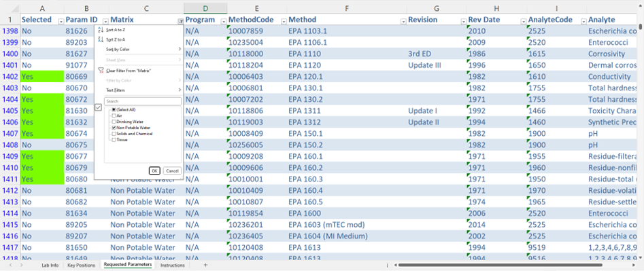Click the Sort Z to A icon
The height and width of the screenshot is (271, 644).
[101, 39]
